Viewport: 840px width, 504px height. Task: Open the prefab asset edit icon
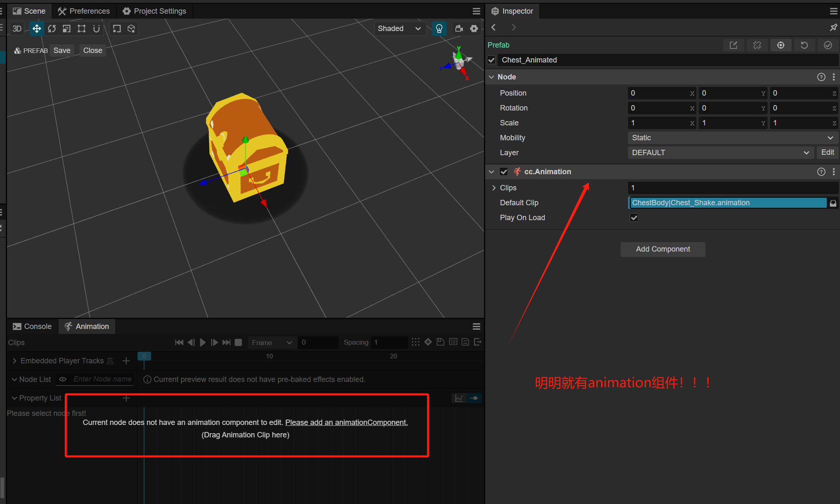733,45
